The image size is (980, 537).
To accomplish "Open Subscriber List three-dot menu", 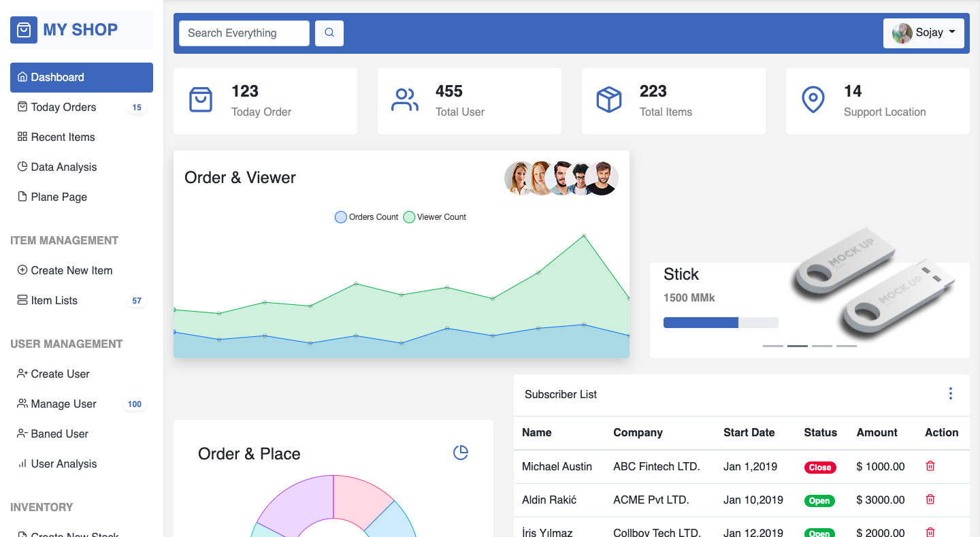I will (951, 393).
